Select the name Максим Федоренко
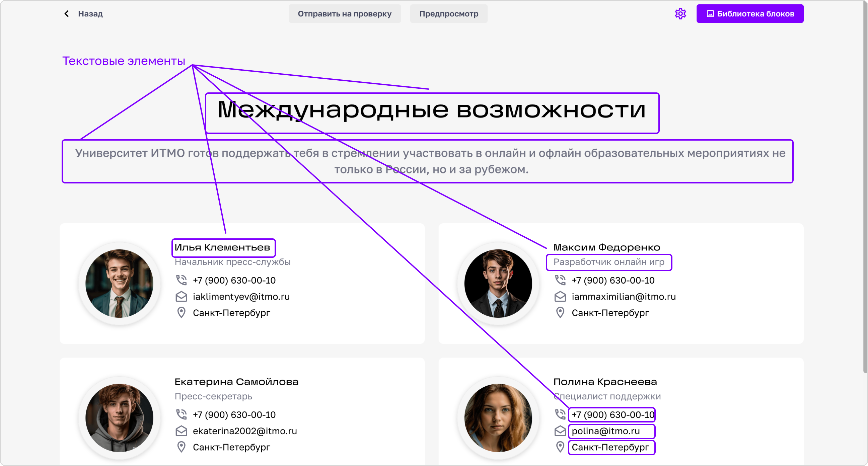The height and width of the screenshot is (466, 868). pos(606,248)
